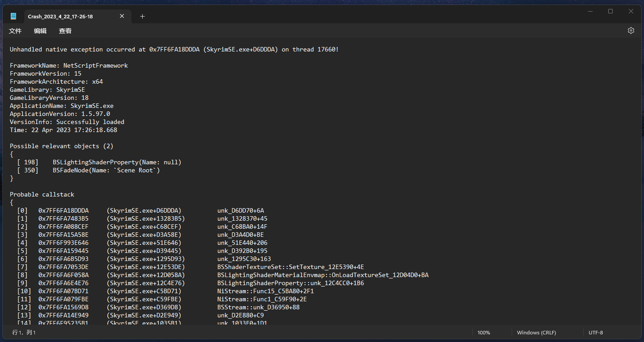Screen dimensions: 644x342
Task: Click the 'GameLibrary: SkyrimSE' line
Action: coord(47,90)
